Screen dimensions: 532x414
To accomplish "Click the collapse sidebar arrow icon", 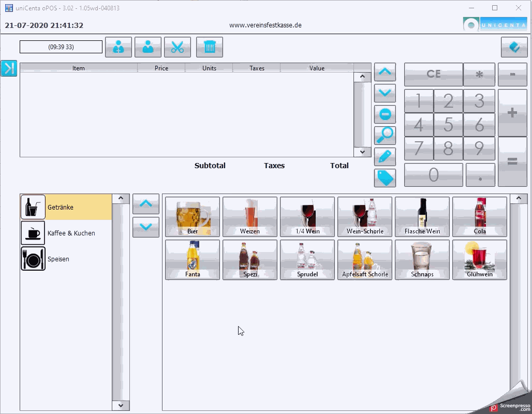I will pyautogui.click(x=9, y=68).
